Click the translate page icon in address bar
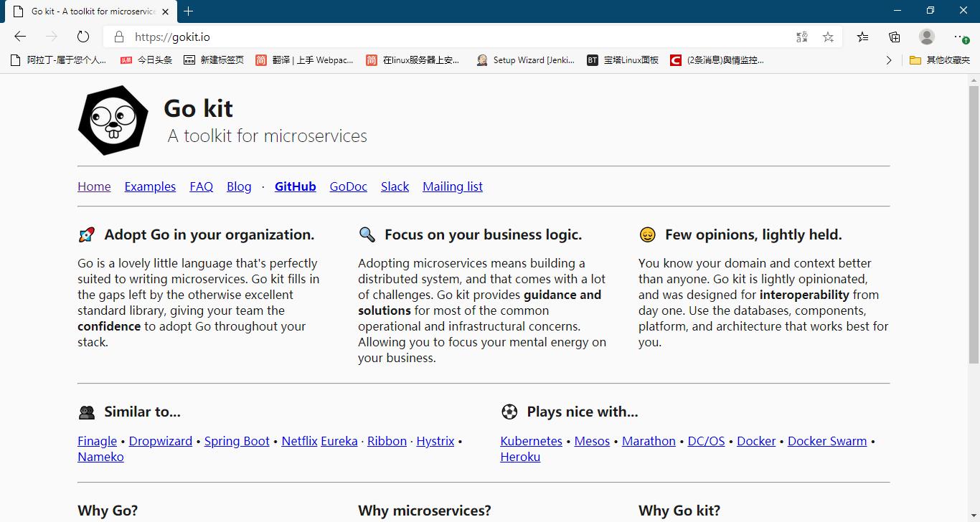Screen dimensions: 980x522 [x=802, y=37]
